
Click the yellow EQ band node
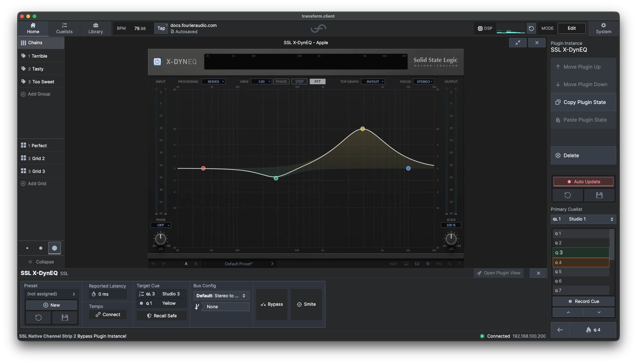362,129
